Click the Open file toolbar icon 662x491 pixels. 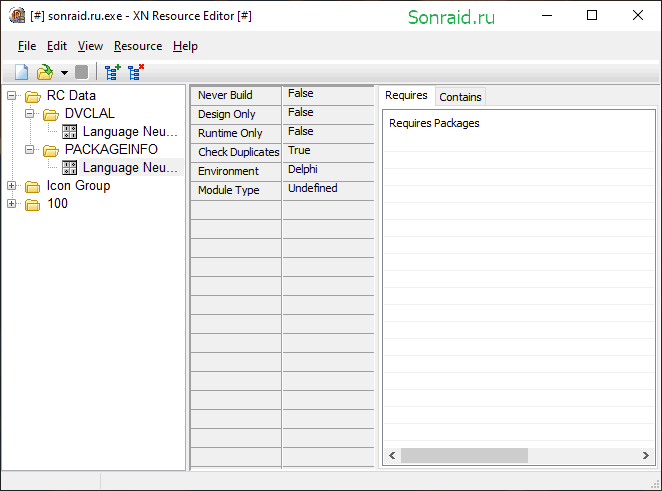(x=45, y=72)
